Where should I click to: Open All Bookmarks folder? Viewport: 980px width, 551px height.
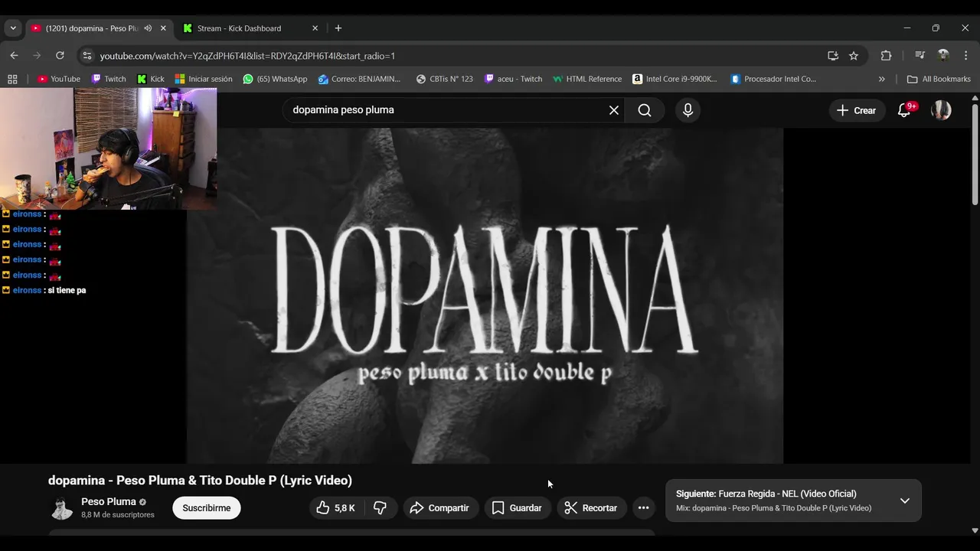pyautogui.click(x=939, y=79)
